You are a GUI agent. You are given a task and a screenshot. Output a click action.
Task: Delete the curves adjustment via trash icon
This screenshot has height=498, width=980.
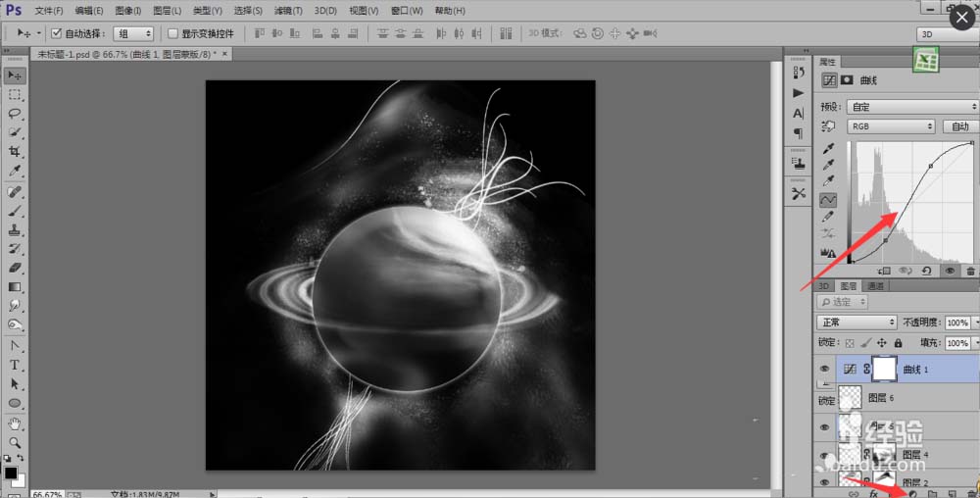pos(970,270)
